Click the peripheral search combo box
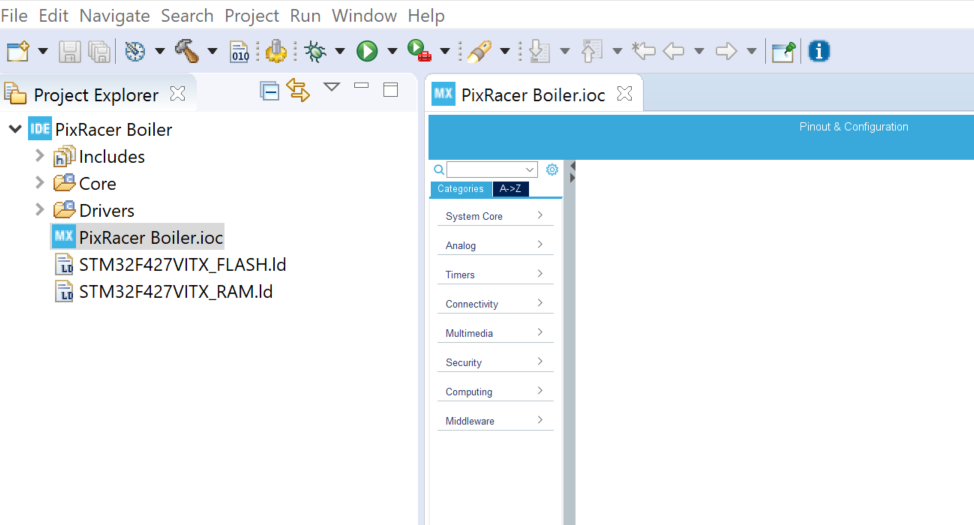The width and height of the screenshot is (974, 525). tap(491, 170)
